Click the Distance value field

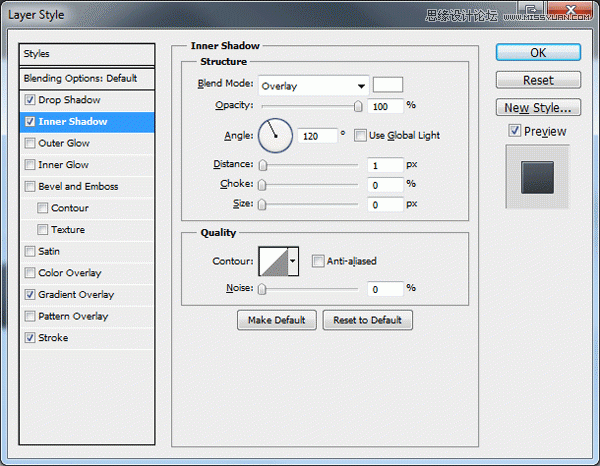[x=385, y=165]
